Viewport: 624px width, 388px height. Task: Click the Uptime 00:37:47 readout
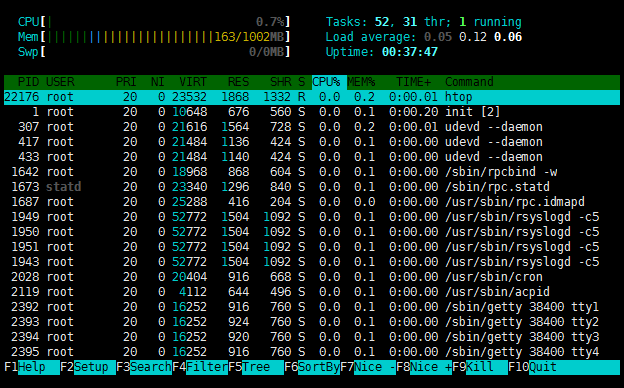pos(382,52)
